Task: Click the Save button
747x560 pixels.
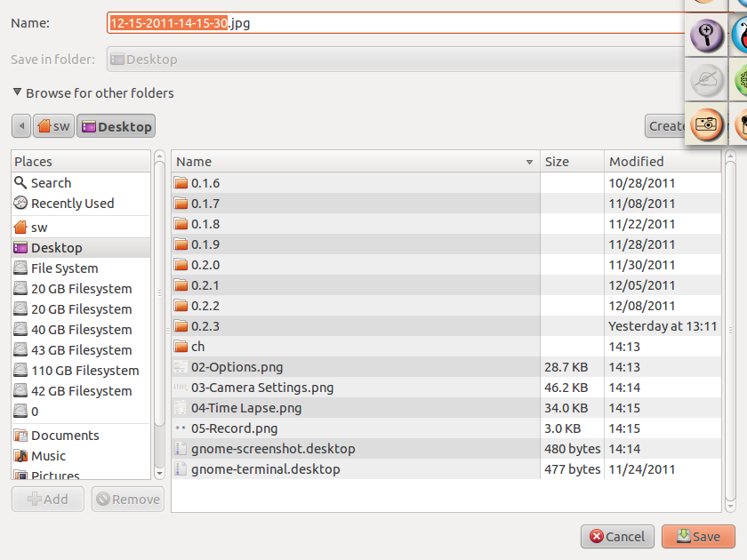Action: coord(698,537)
